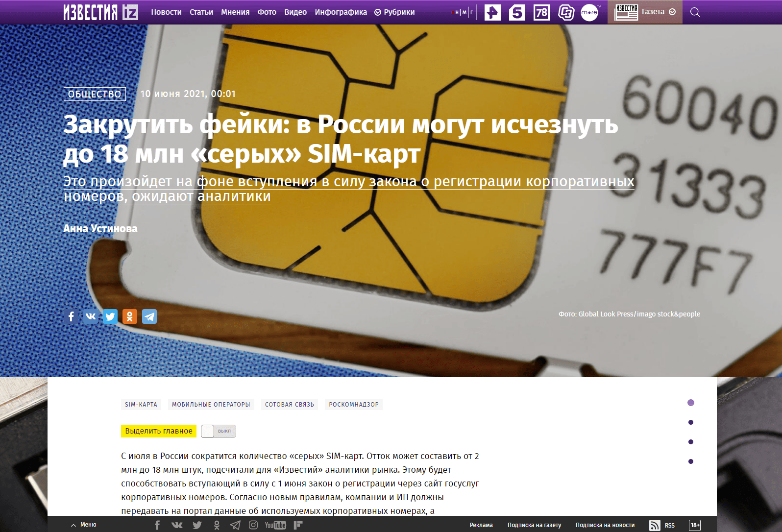Open Channel 5 icon in header
Image resolution: width=782 pixels, height=532 pixels.
517,12
